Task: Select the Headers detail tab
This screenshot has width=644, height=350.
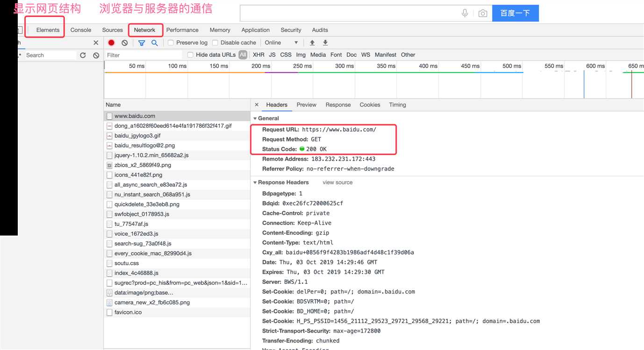Action: click(x=277, y=105)
